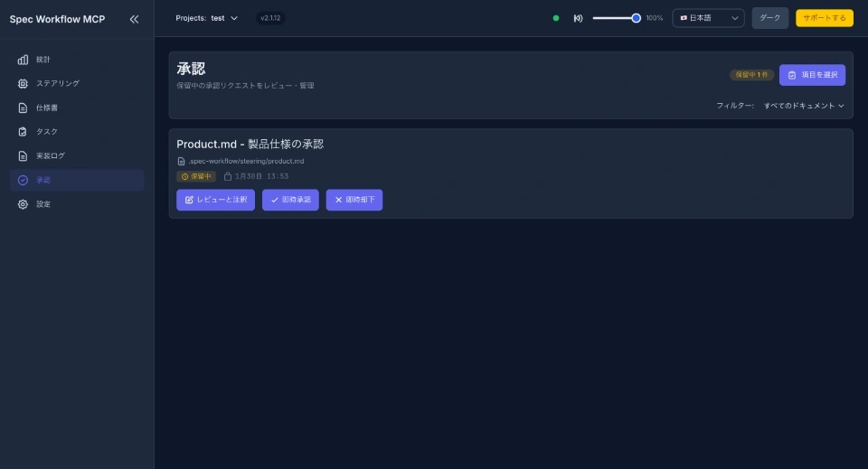
Task: Enable selection mode with 項目を選択
Action: tap(812, 75)
